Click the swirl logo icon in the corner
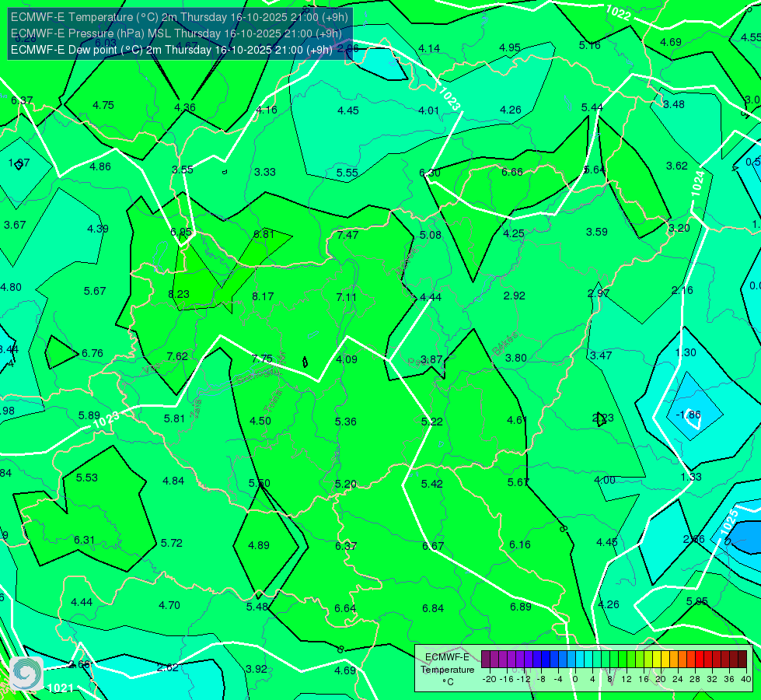The width and height of the screenshot is (761, 700). [x=26, y=674]
